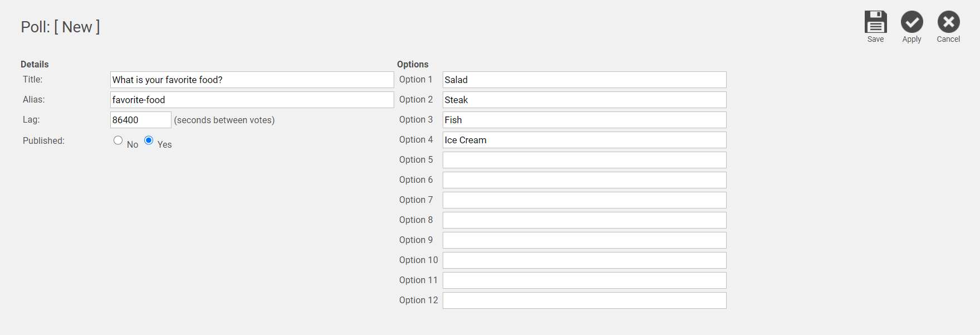This screenshot has height=335, width=980.
Task: Focus the empty Option 12 field
Action: coord(584,300)
